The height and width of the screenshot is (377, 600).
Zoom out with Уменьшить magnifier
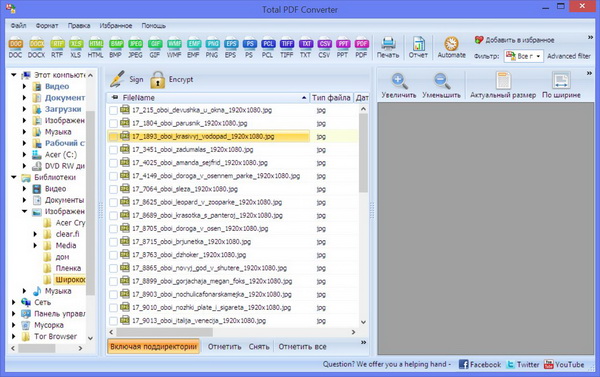(x=441, y=86)
